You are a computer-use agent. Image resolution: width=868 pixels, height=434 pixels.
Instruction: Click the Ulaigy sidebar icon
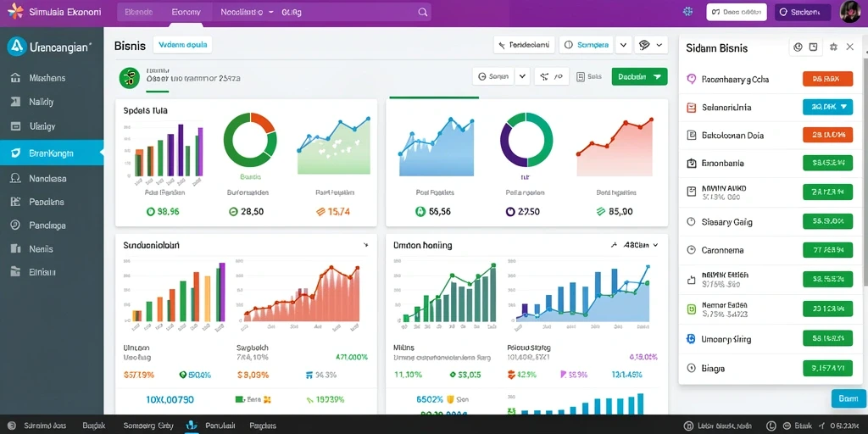(15, 126)
